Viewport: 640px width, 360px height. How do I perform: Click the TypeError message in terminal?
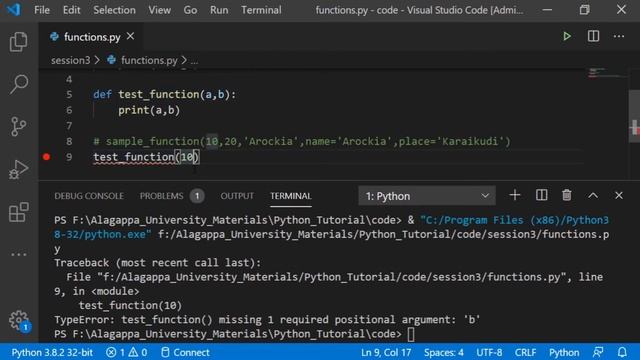point(267,320)
